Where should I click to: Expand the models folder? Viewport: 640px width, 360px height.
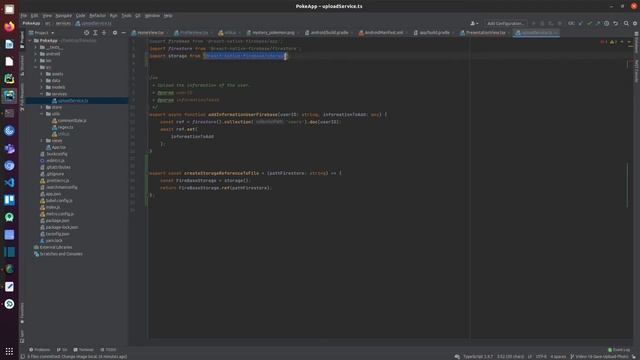pyautogui.click(x=42, y=87)
